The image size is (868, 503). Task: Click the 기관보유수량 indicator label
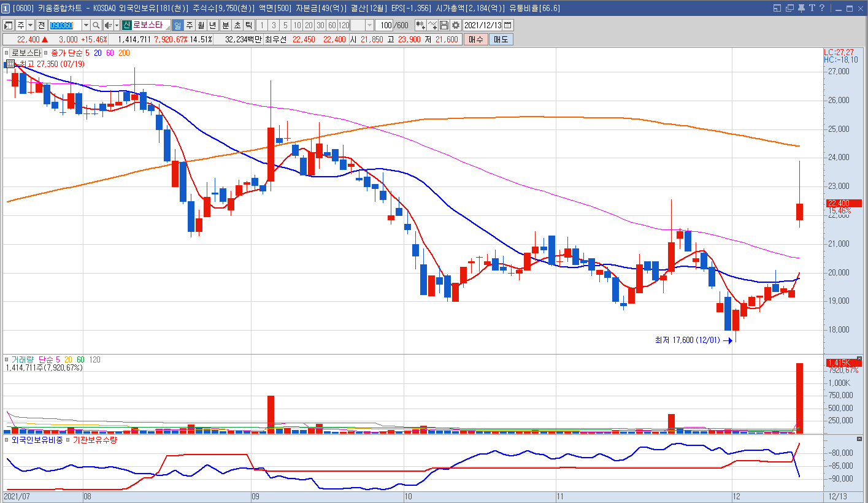tap(95, 440)
